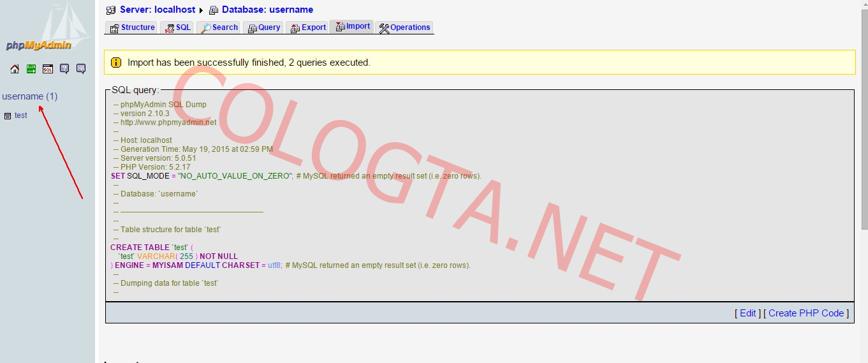Click the Create PHP Code link
868x363 pixels.
[x=805, y=313]
